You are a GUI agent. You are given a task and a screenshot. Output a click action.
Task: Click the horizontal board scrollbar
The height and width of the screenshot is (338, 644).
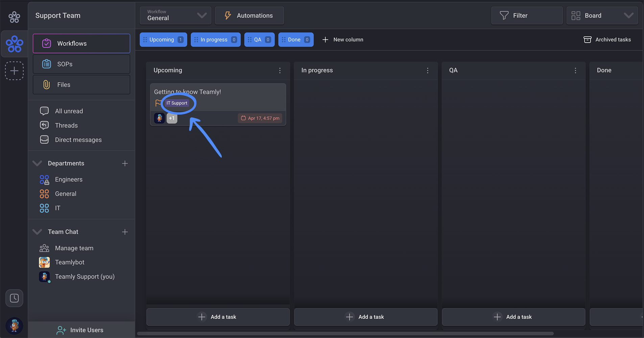(345, 334)
